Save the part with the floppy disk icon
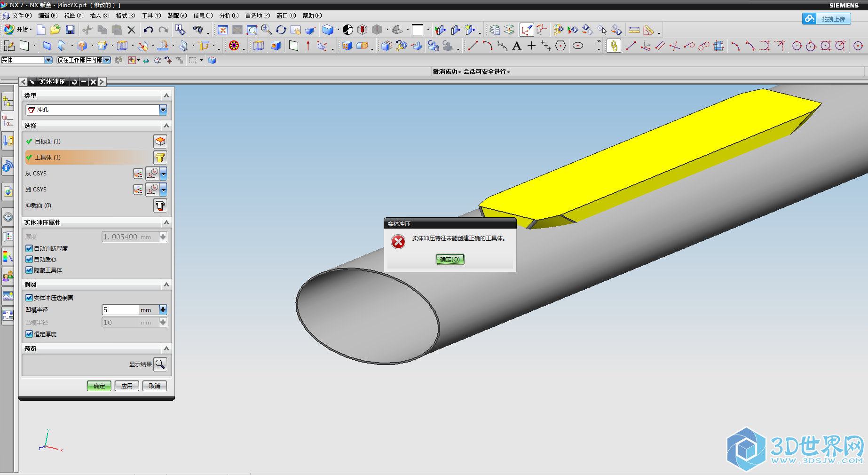Viewport: 868px width, 475px height. (x=70, y=30)
